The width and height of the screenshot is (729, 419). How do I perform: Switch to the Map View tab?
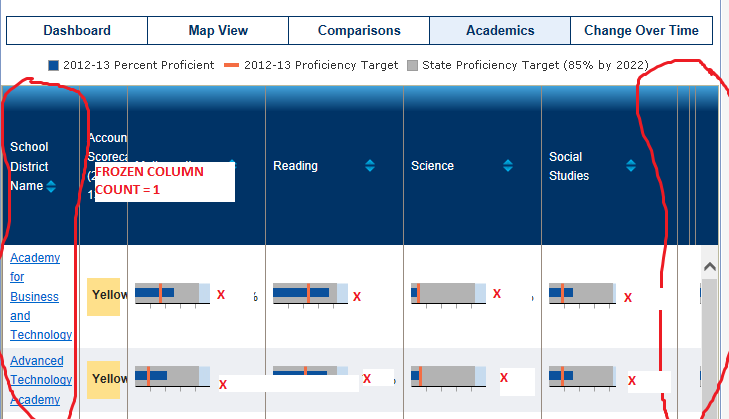[x=218, y=31]
